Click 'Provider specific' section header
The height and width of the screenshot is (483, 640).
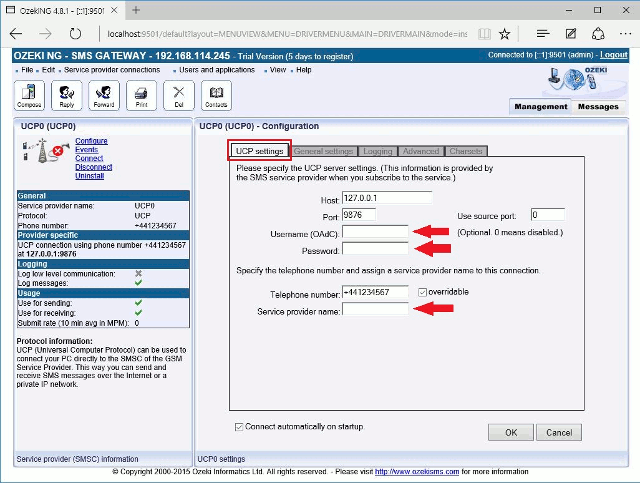click(x=103, y=235)
